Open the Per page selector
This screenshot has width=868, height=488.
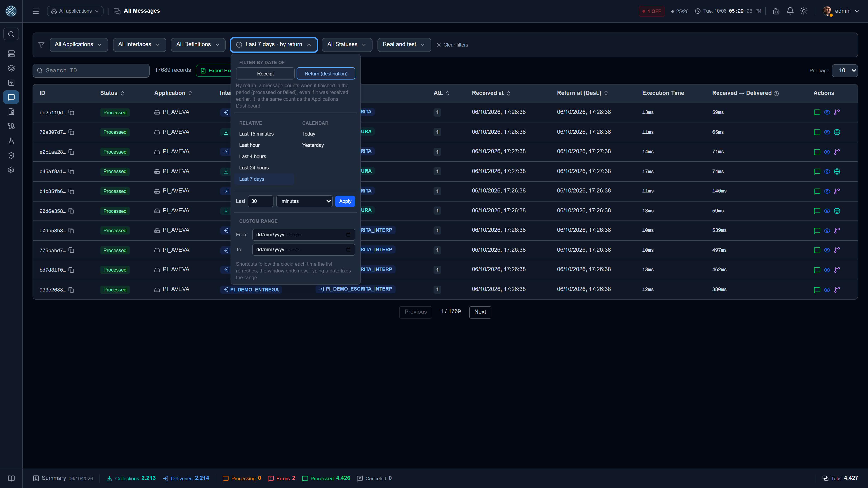(x=844, y=71)
